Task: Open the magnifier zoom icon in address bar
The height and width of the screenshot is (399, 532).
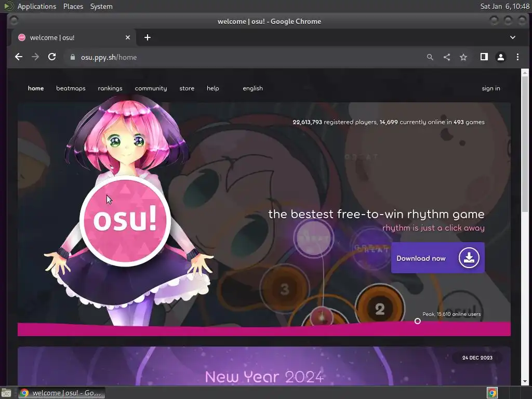Action: click(430, 57)
